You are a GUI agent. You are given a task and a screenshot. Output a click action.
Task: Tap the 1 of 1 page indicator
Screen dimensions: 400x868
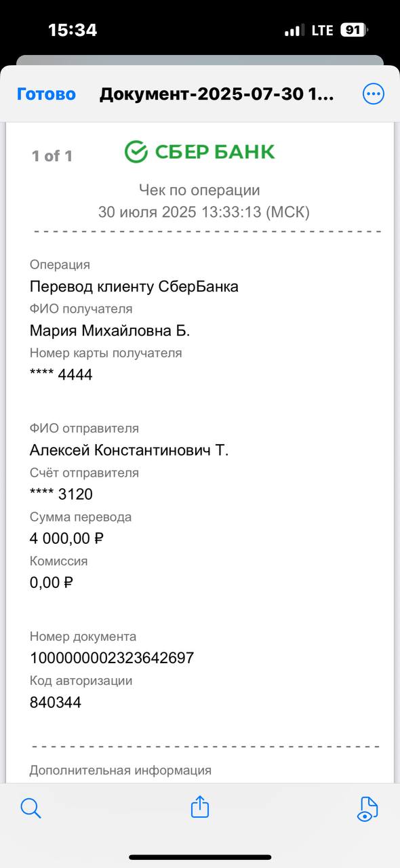pos(52,156)
